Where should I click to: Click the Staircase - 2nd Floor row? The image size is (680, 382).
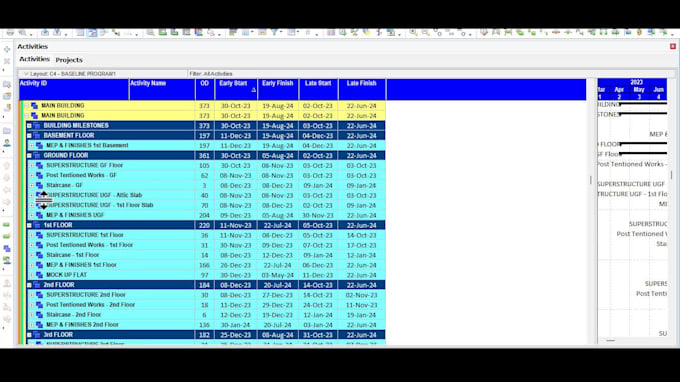click(x=206, y=315)
